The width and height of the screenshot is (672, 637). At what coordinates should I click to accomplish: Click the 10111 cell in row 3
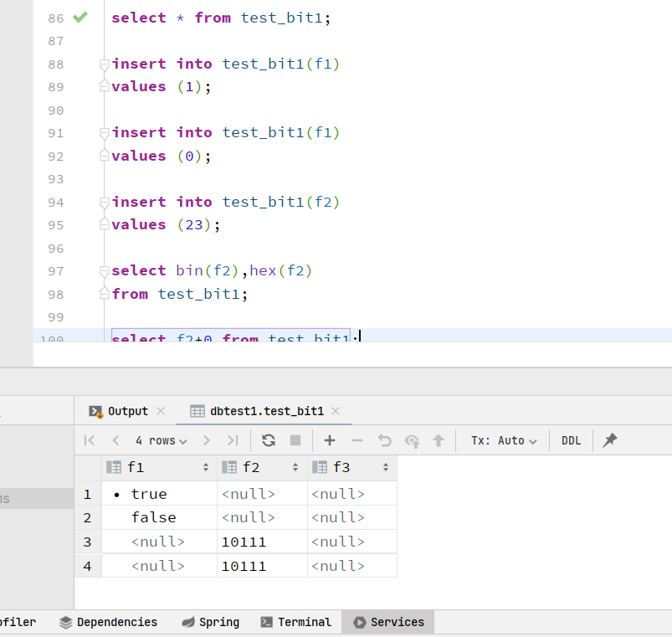pyautogui.click(x=262, y=542)
